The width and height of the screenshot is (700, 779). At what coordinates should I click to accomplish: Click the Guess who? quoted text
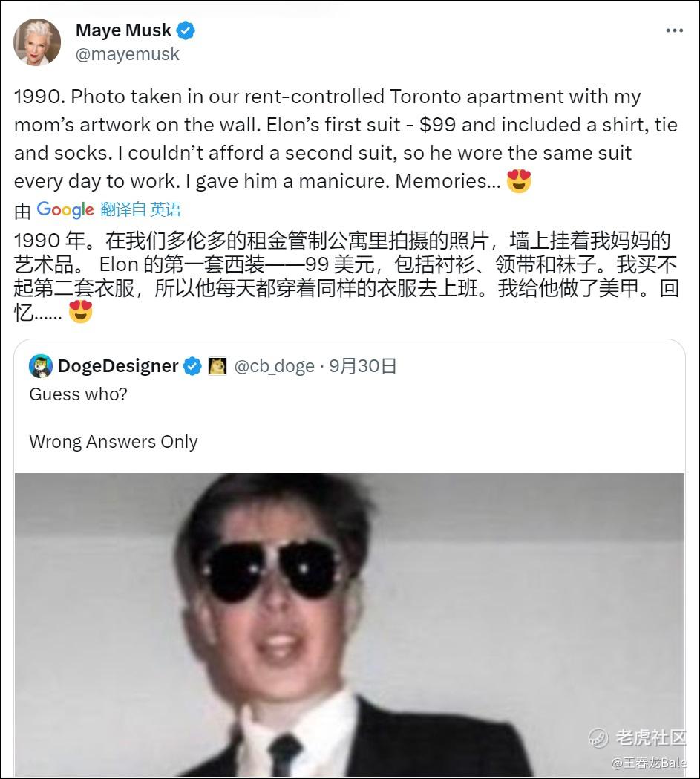(x=79, y=394)
